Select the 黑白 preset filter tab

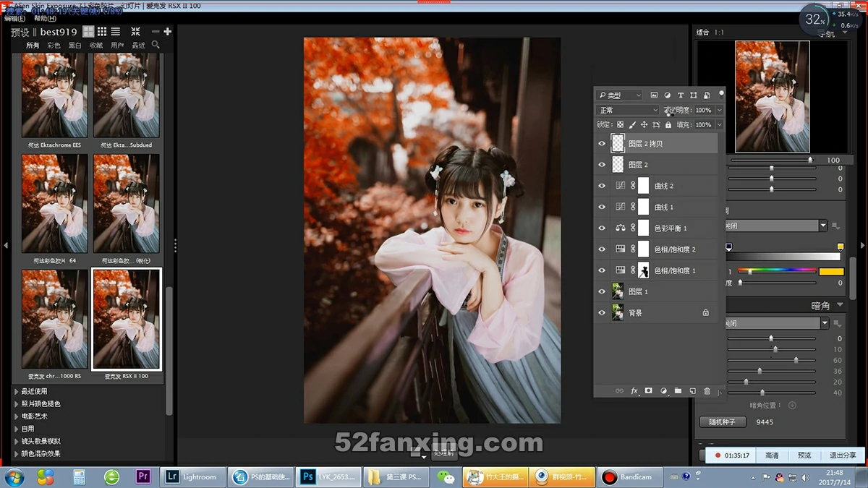coord(75,46)
